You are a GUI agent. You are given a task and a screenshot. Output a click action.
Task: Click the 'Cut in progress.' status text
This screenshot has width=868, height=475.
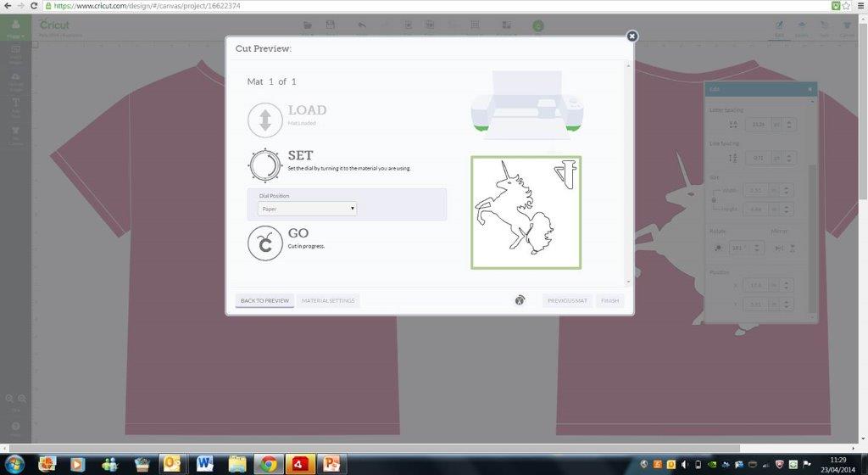tap(306, 246)
